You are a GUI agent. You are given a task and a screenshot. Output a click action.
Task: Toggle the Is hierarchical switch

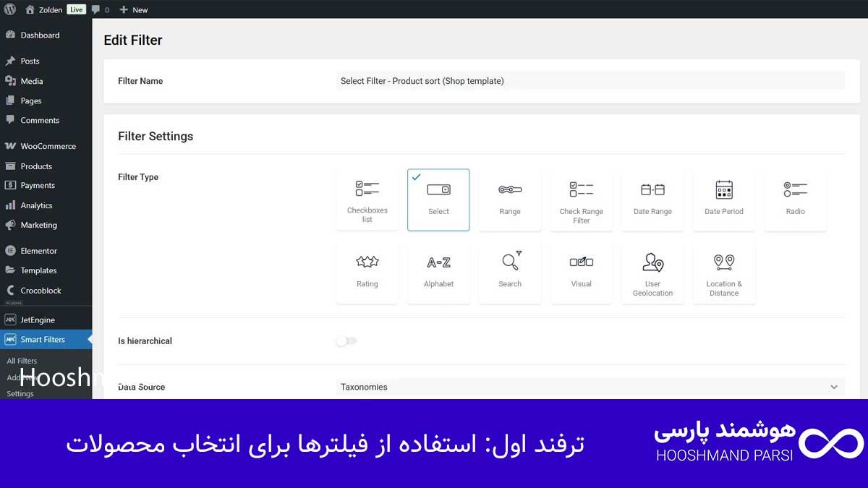tap(346, 341)
